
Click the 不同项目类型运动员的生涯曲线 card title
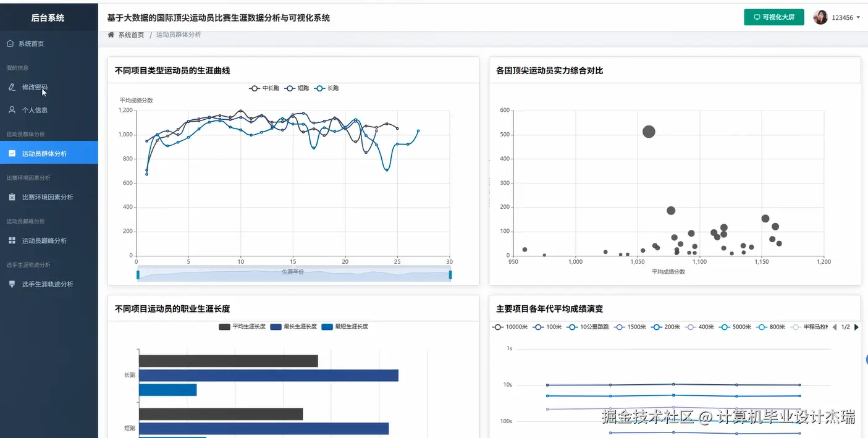click(x=172, y=71)
